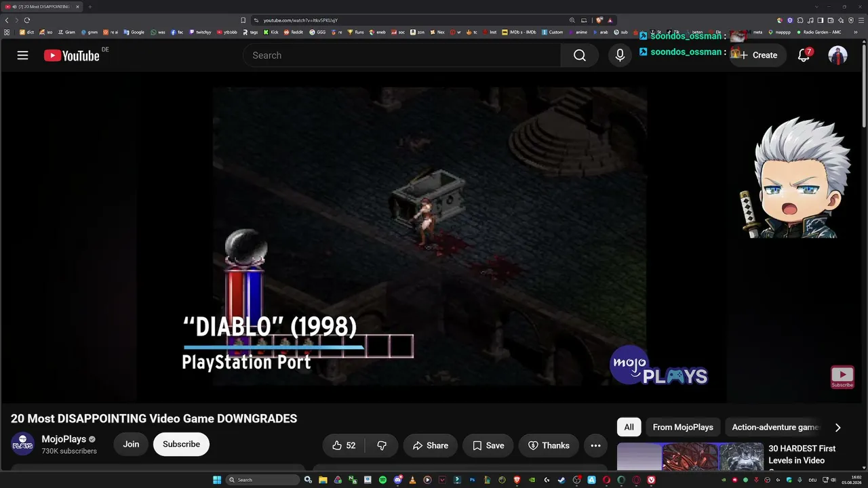The width and height of the screenshot is (868, 488).
Task: Dislike the video with thumbs down
Action: 382,445
